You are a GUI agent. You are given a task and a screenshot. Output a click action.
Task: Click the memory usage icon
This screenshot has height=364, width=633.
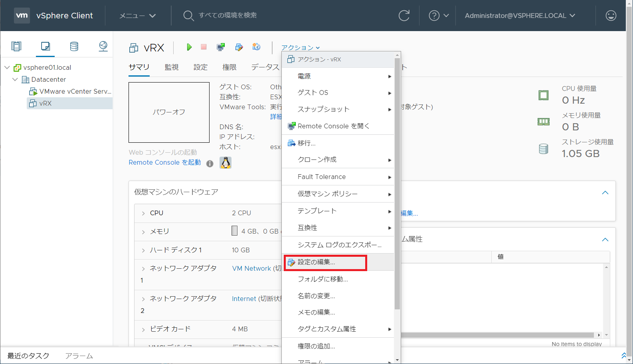(543, 122)
